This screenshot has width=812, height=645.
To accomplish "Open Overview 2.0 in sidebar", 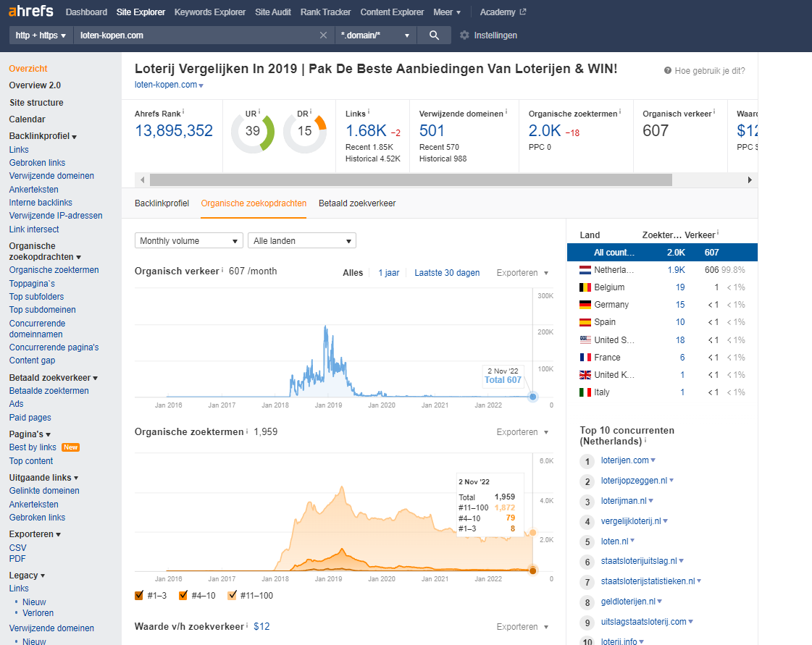I will pos(35,85).
